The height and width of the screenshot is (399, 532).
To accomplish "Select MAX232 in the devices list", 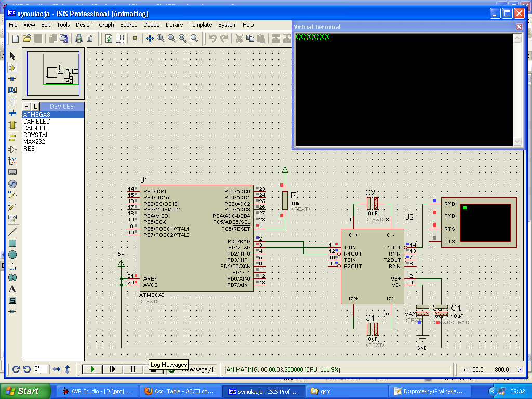I will coord(34,141).
